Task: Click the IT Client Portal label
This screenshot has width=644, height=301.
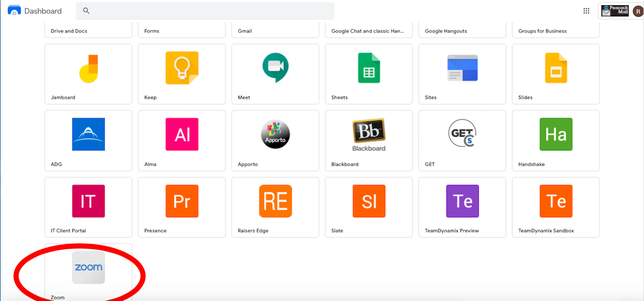Action: [68, 231]
